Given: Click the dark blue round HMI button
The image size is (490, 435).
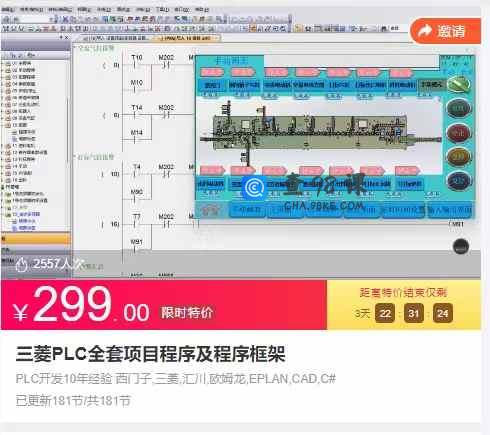Looking at the screenshot, I should (459, 180).
